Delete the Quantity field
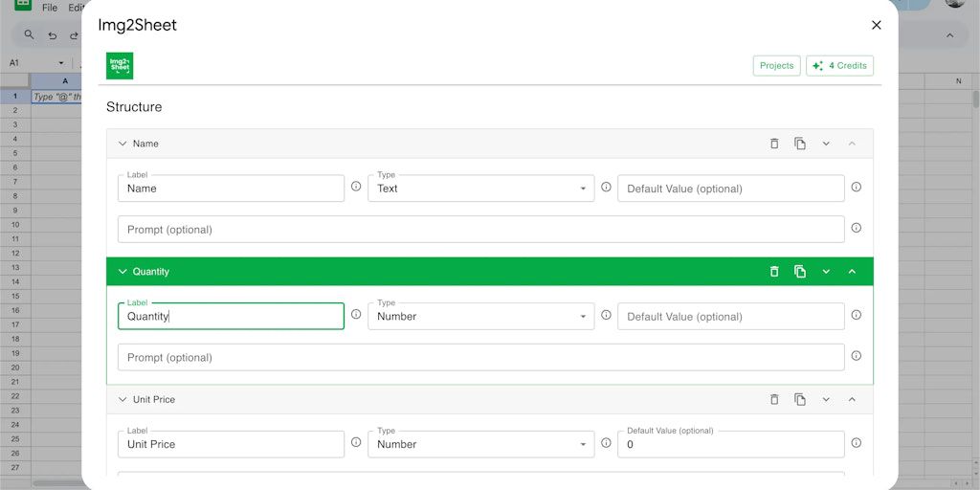980x490 pixels. click(x=774, y=272)
